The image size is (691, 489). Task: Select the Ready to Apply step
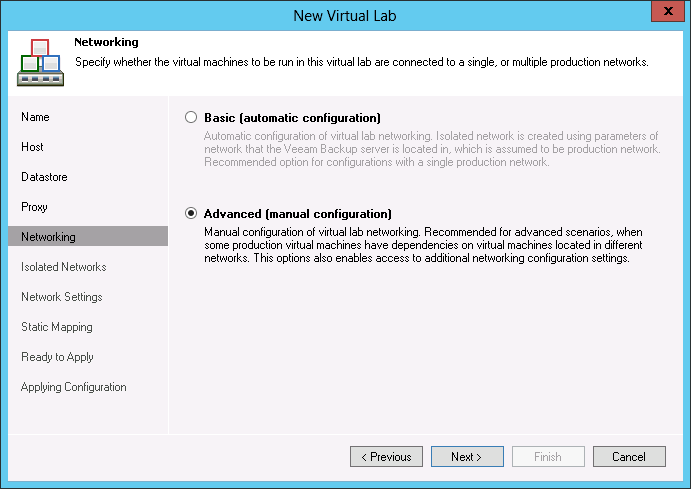pos(57,357)
